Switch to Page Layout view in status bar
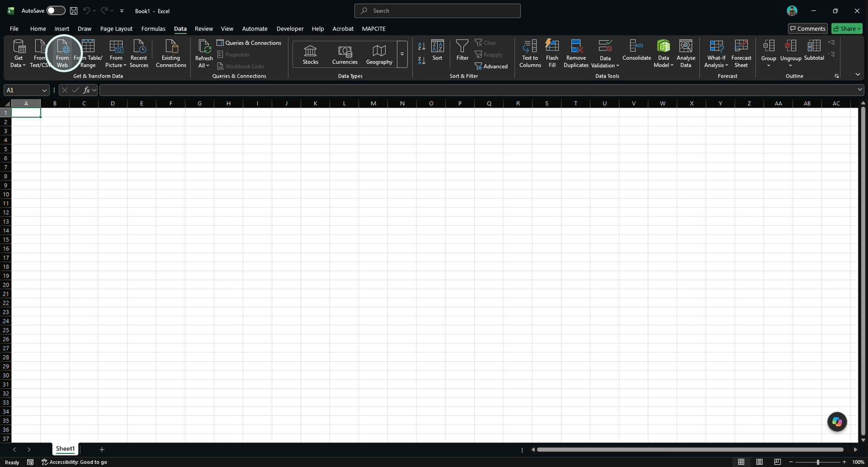 coord(759,462)
